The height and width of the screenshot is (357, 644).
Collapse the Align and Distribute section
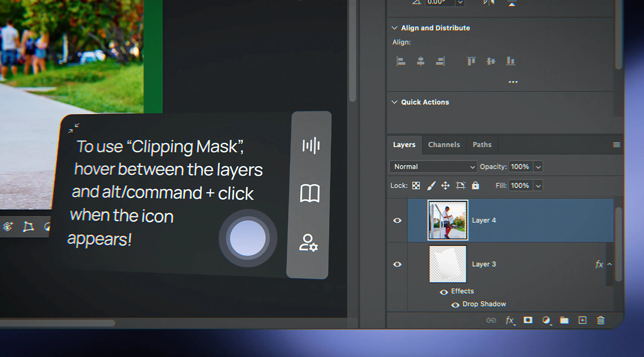click(394, 28)
